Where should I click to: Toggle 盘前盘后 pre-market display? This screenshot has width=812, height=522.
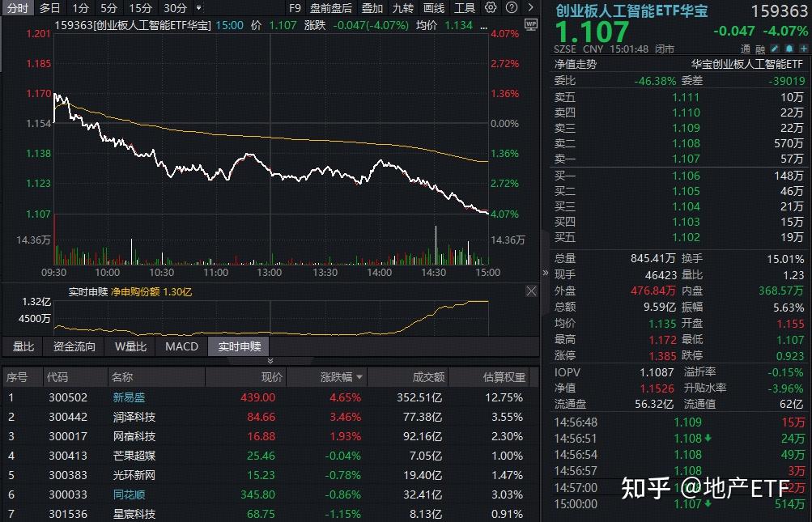tap(331, 8)
